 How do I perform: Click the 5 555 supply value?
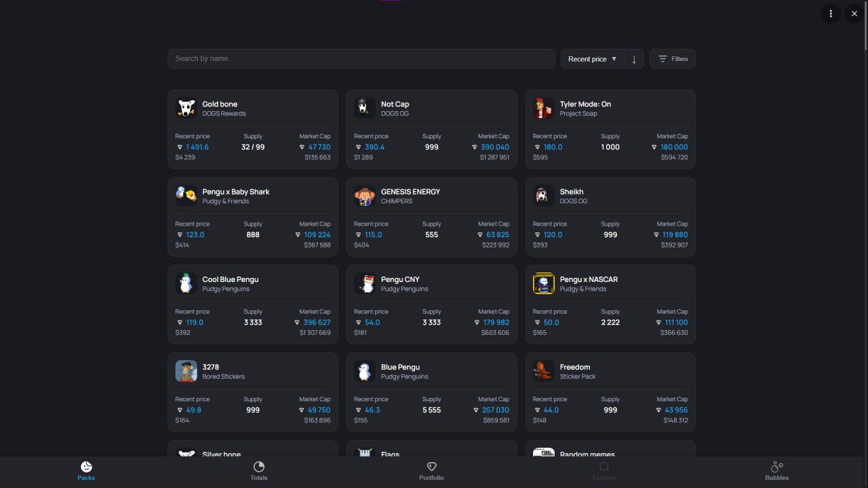[x=431, y=410]
